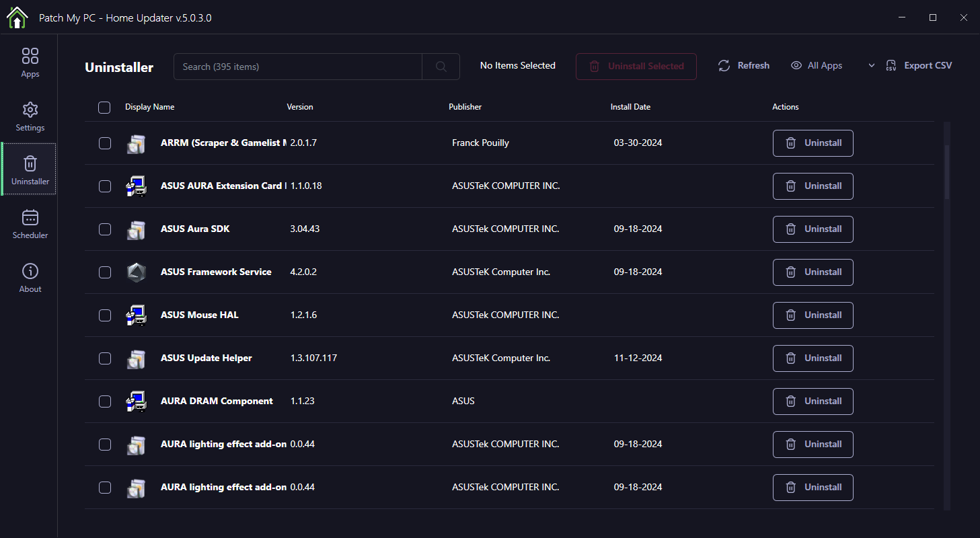Viewport: 980px width, 538px height.
Task: Click the vertical scrollbar of the app list
Action: pyautogui.click(x=947, y=172)
